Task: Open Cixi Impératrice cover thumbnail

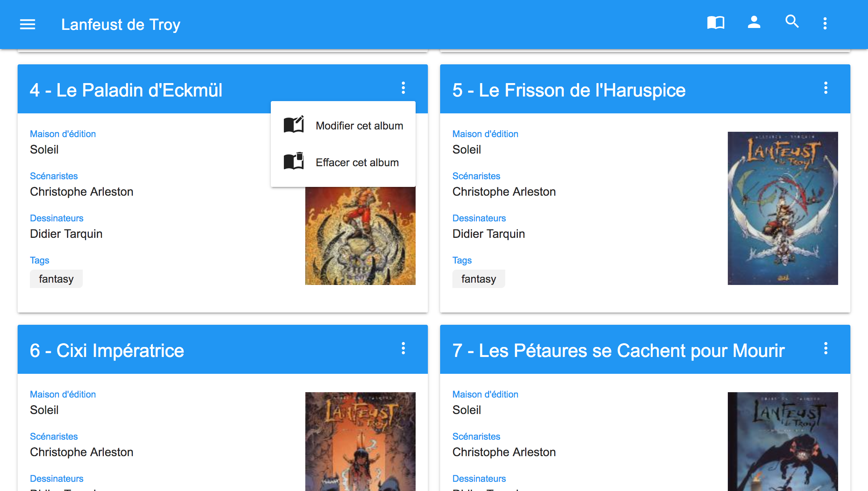Action: coord(360,442)
